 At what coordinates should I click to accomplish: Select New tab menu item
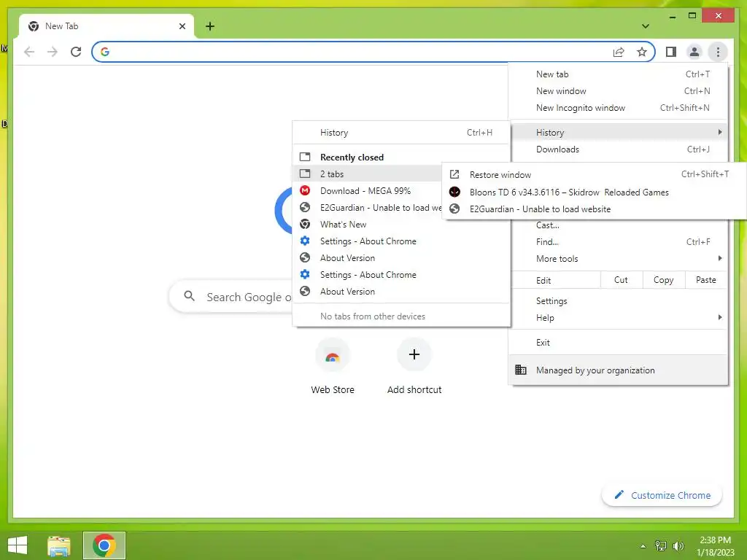pyautogui.click(x=618, y=74)
